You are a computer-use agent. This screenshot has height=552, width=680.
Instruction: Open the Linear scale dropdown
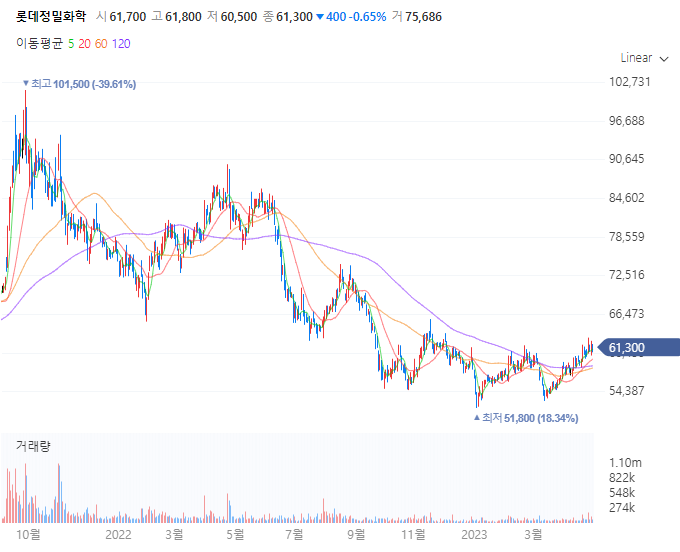(x=644, y=58)
